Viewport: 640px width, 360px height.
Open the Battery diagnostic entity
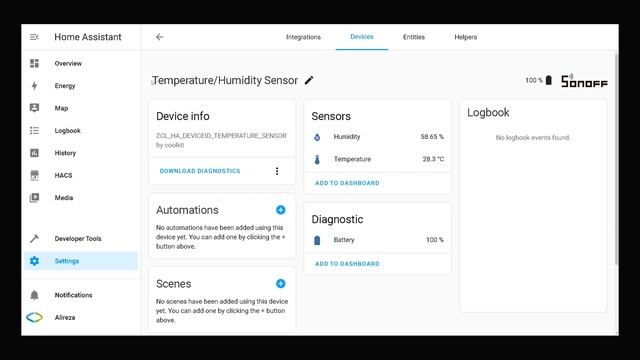(x=378, y=240)
